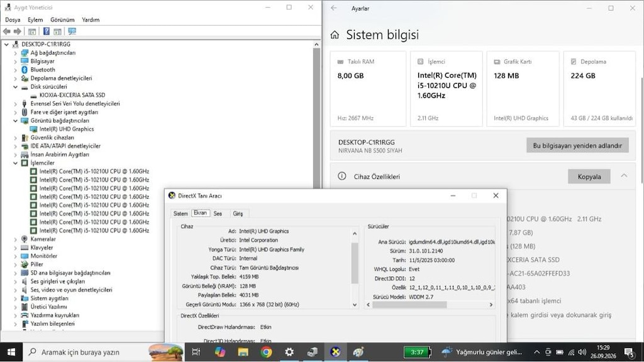Image resolution: width=644 pixels, height=362 pixels.
Task: Click the back arrow in Ayarlar window
Action: coord(334,8)
